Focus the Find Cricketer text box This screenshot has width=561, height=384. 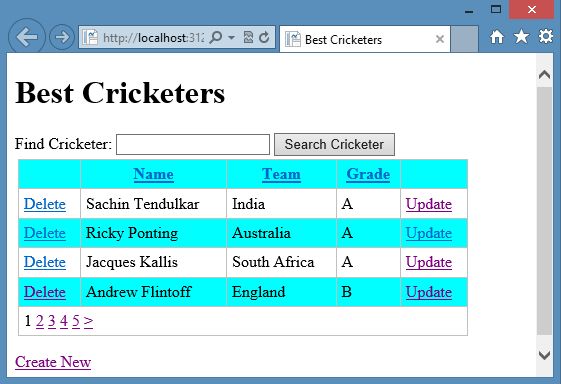coord(193,145)
